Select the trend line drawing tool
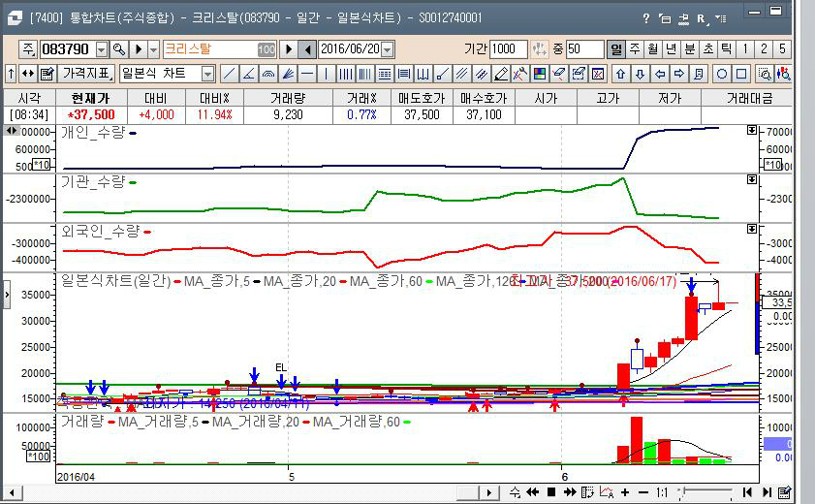Viewport: 815px width, 504px height. pos(229,74)
